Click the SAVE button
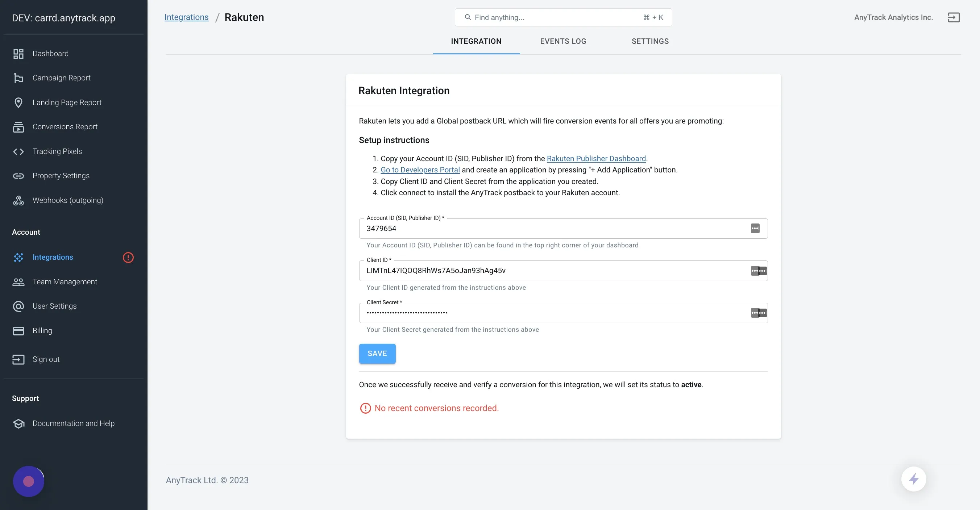980x510 pixels. pos(377,354)
